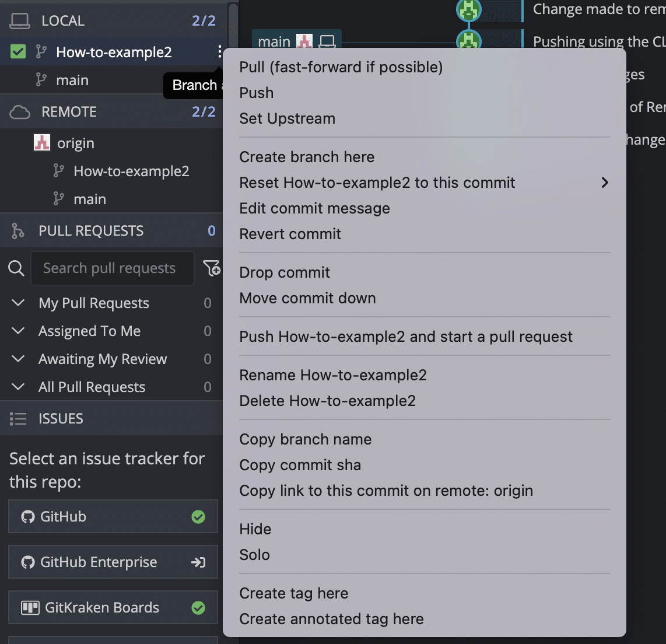This screenshot has height=644, width=666.
Task: Click the branch icon next to local main
Action: pos(41,80)
